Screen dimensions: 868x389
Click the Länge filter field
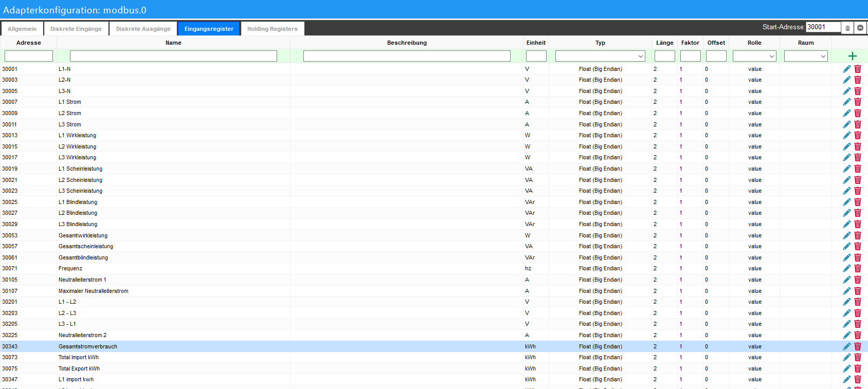coord(665,56)
